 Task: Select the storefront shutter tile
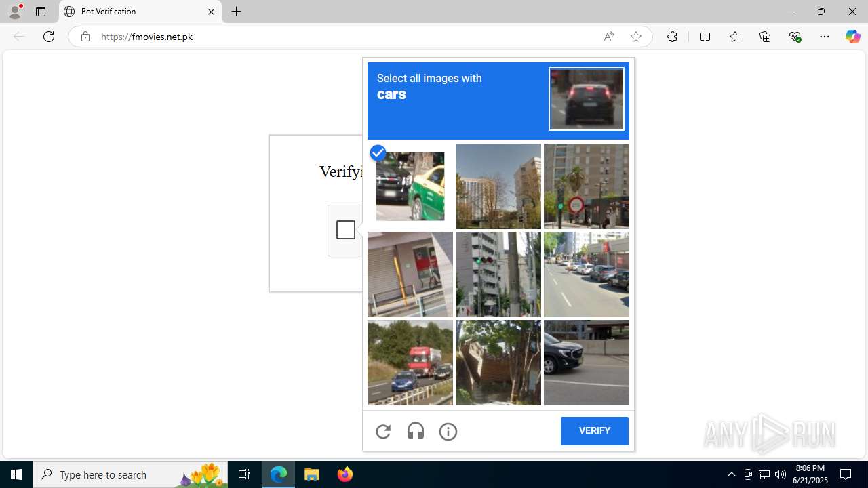[410, 274]
